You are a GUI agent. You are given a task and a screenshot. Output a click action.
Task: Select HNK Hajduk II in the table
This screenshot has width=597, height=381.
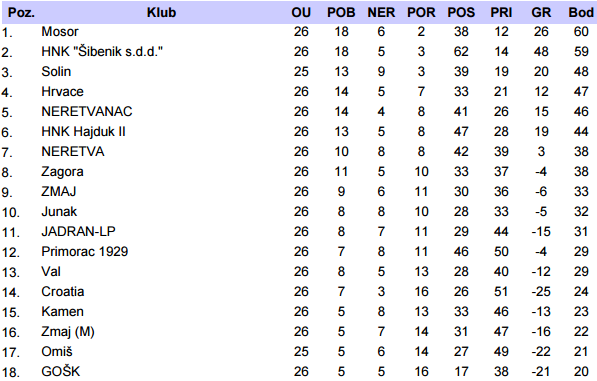coord(83,132)
